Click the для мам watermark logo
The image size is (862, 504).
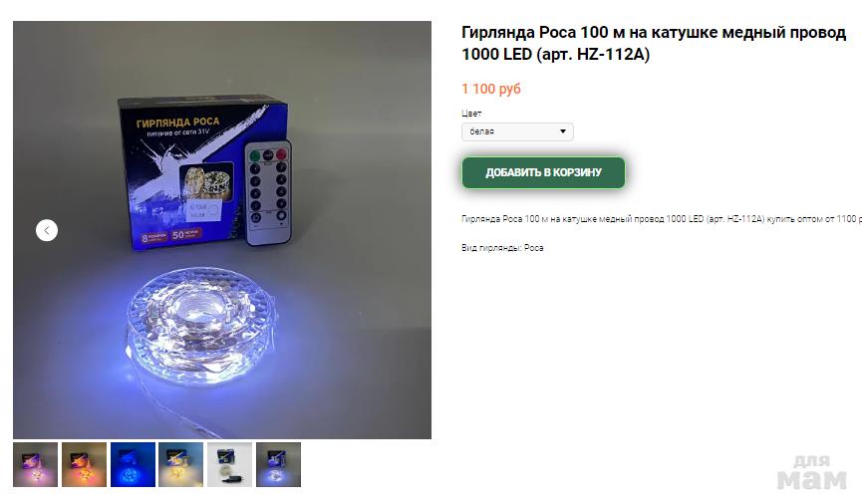[811, 472]
